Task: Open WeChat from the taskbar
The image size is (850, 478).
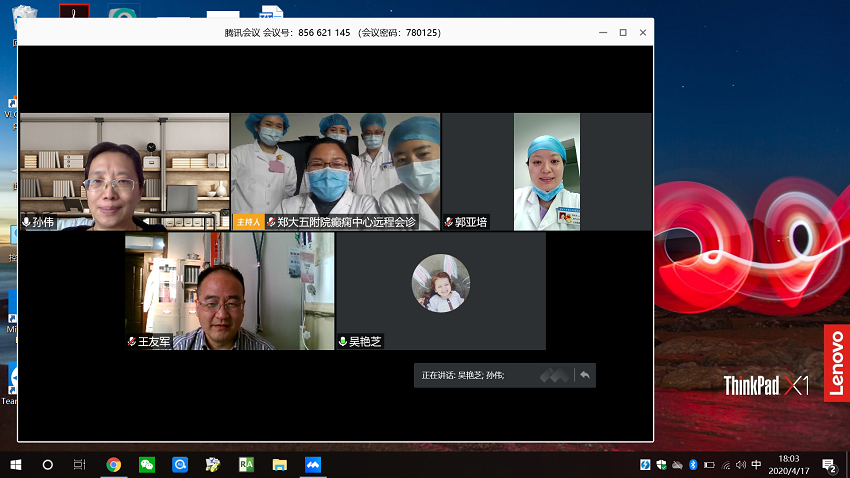Action: [147, 465]
